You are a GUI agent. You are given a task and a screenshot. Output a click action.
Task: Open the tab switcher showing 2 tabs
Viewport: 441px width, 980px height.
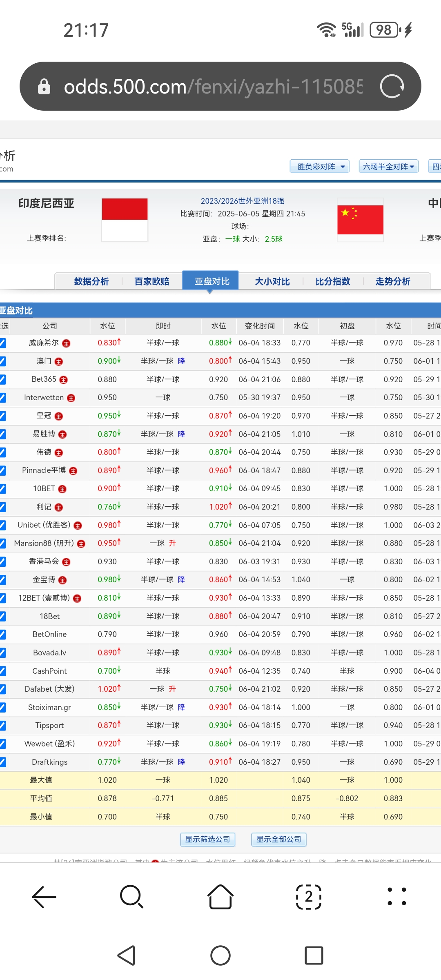[309, 897]
